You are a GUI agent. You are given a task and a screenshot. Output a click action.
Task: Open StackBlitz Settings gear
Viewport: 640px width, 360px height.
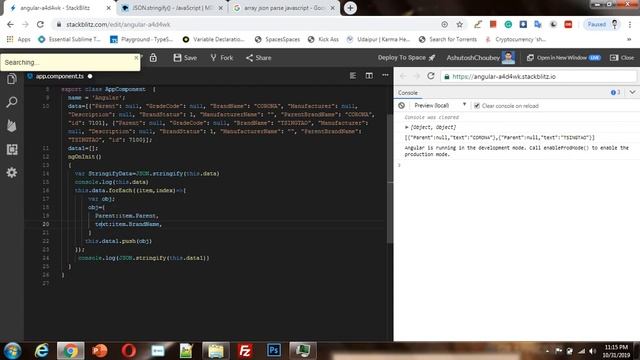click(11, 173)
